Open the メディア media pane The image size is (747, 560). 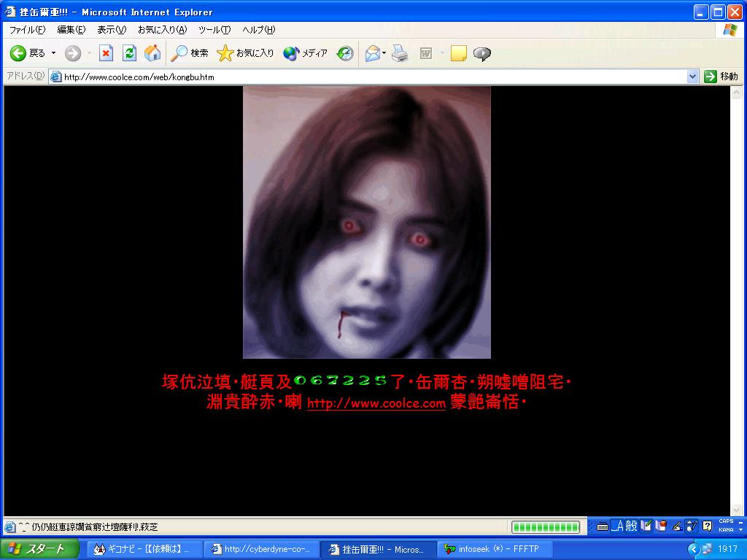click(x=306, y=53)
